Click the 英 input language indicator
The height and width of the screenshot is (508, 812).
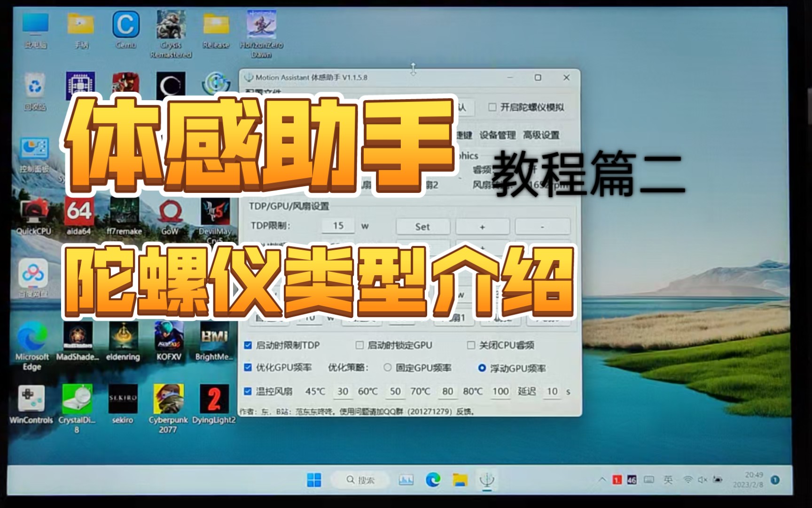[668, 480]
